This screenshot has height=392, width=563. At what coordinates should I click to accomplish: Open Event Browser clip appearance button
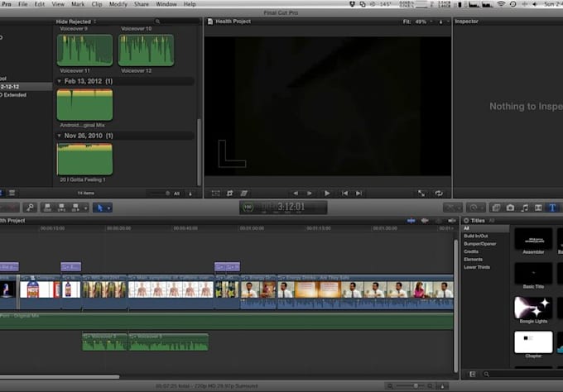[190, 194]
